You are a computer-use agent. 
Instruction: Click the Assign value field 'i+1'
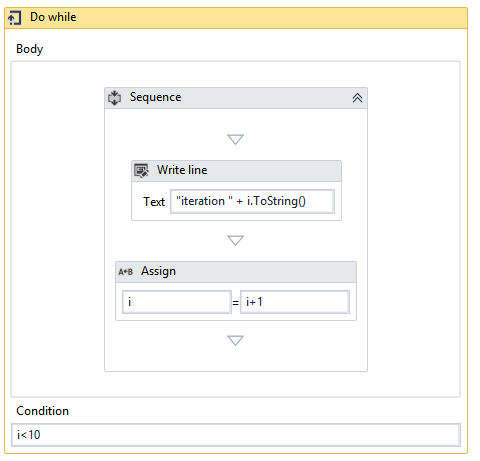(x=295, y=302)
